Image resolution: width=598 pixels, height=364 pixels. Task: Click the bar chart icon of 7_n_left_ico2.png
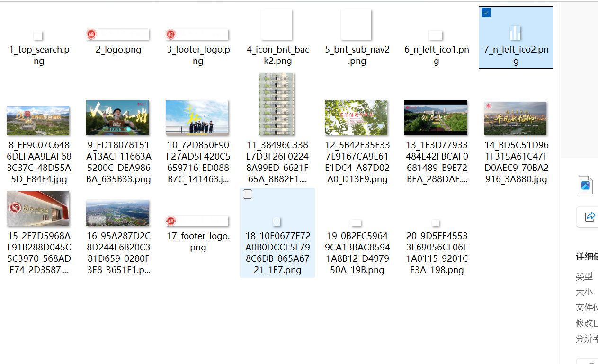[515, 33]
